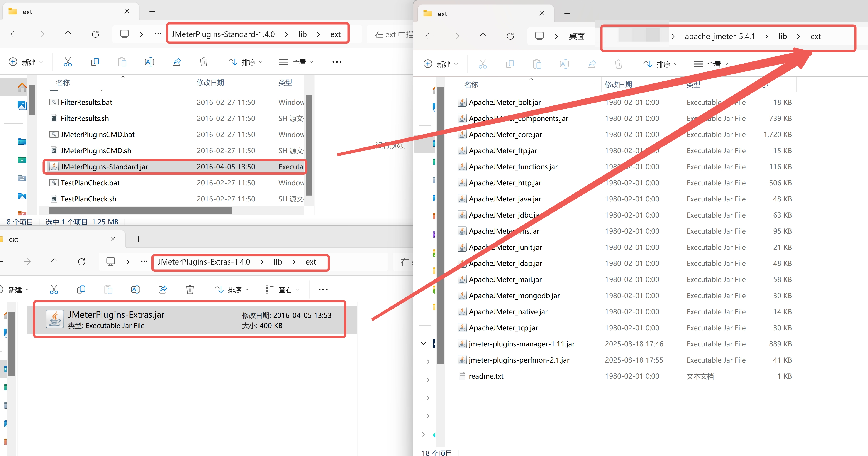Go up one level in JMeterPlugins-Standard window
868x456 pixels.
[x=68, y=34]
